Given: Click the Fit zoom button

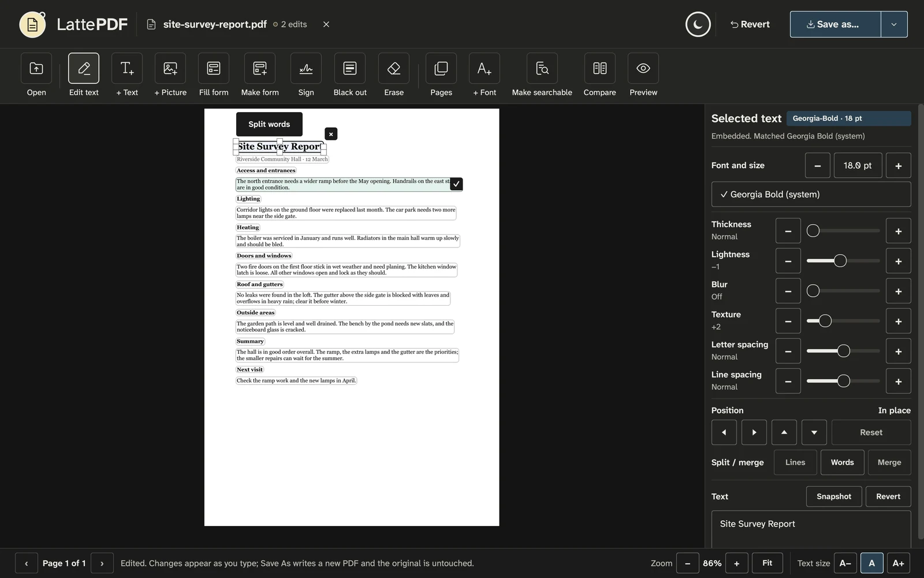Looking at the screenshot, I should (767, 563).
